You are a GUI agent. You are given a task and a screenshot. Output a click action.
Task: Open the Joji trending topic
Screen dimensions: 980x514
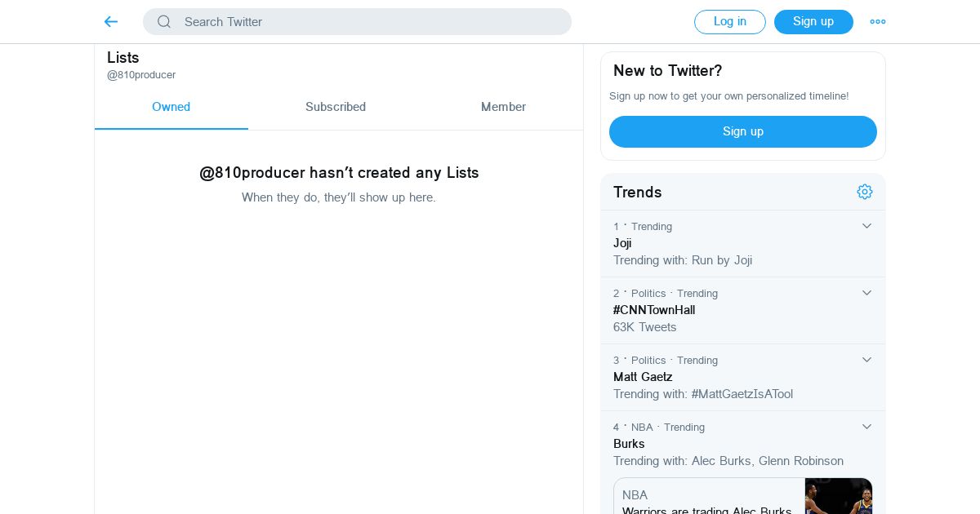pyautogui.click(x=622, y=243)
